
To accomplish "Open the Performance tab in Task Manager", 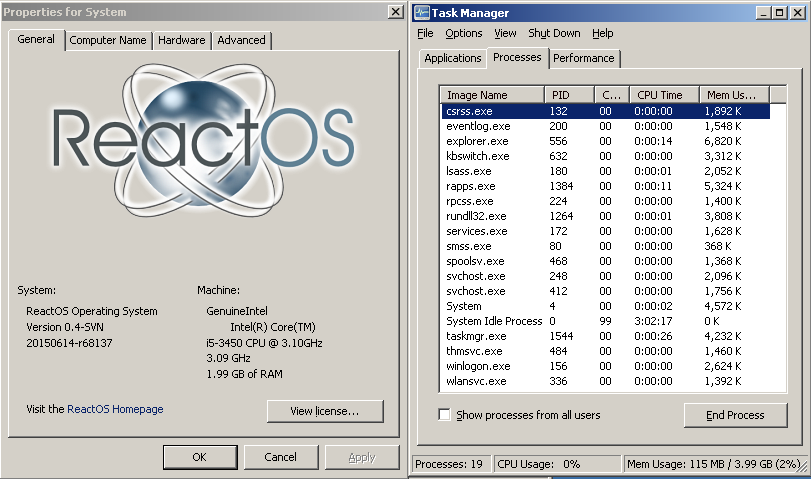I will tap(583, 58).
